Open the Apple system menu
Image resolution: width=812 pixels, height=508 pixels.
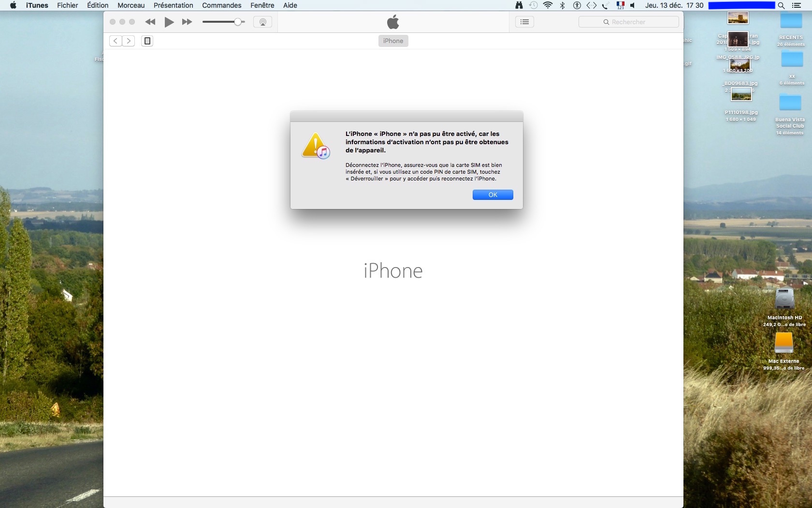pos(13,5)
